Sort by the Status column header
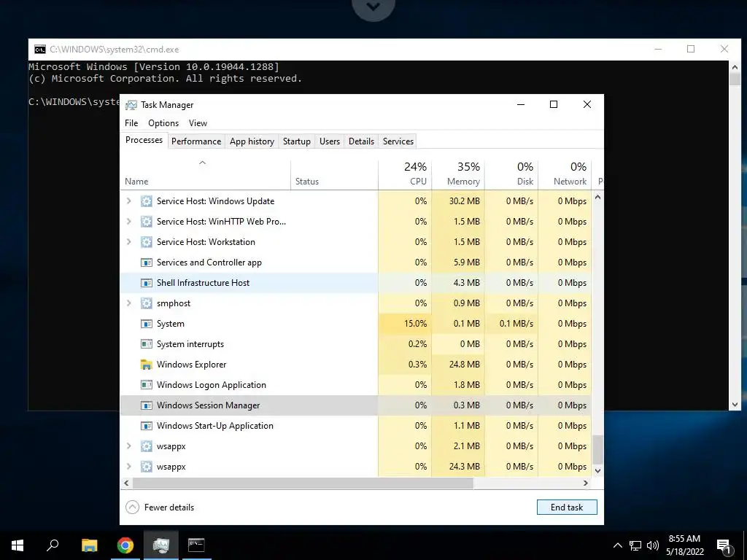This screenshot has width=747, height=560. pos(334,174)
